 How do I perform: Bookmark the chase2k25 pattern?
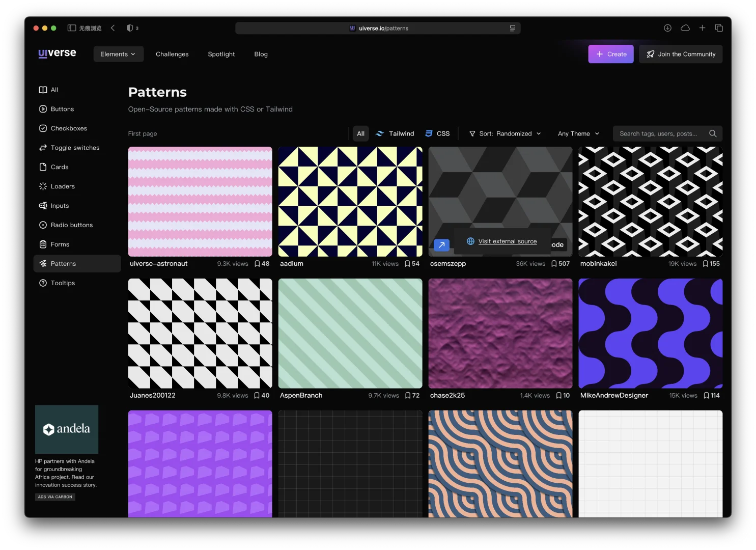(x=559, y=396)
